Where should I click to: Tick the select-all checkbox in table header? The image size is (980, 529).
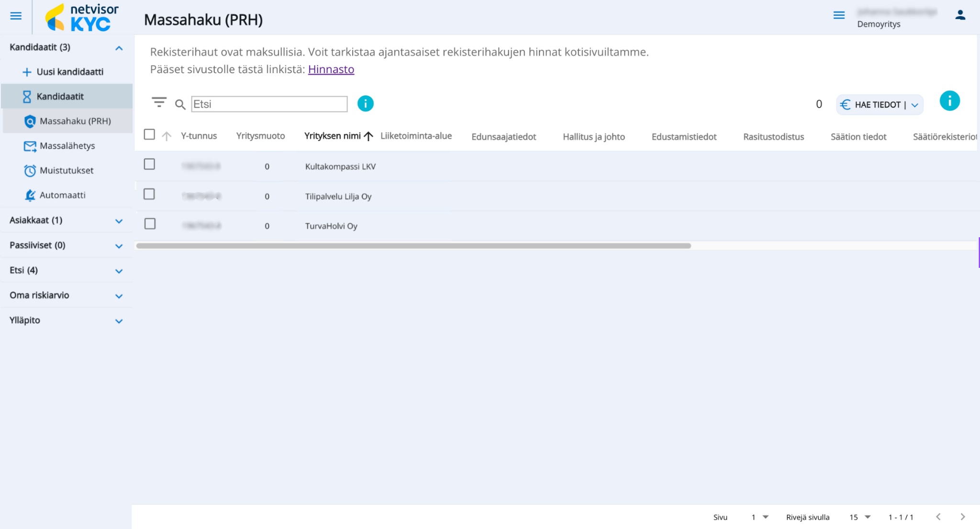point(149,134)
